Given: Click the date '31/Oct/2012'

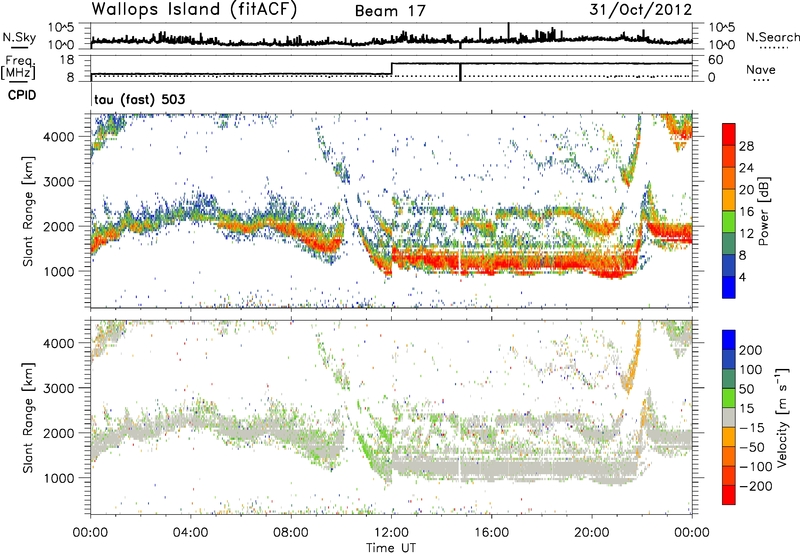Looking at the screenshot, I should click(641, 10).
